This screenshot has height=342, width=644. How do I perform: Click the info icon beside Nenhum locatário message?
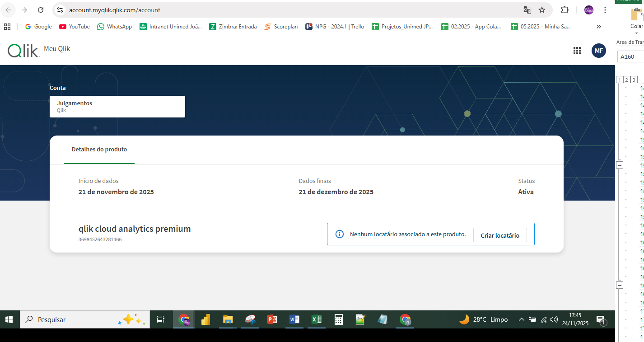pyautogui.click(x=340, y=234)
